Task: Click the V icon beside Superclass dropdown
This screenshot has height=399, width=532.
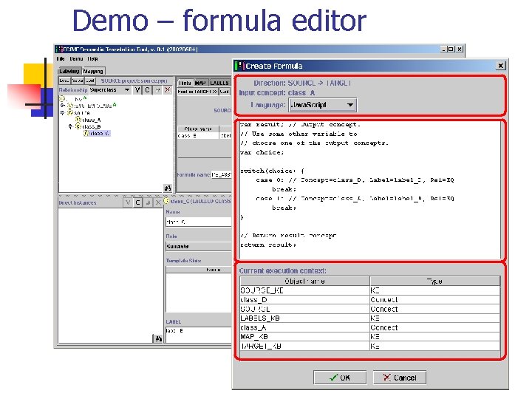Action: 137,90
